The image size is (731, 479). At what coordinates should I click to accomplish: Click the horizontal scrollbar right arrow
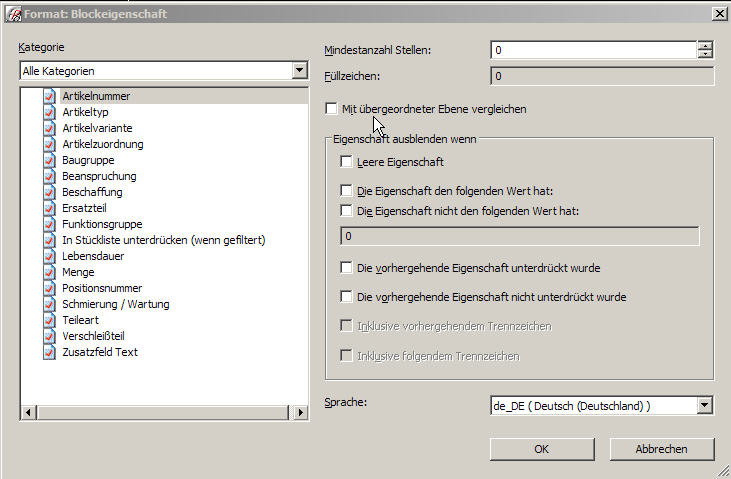(300, 412)
